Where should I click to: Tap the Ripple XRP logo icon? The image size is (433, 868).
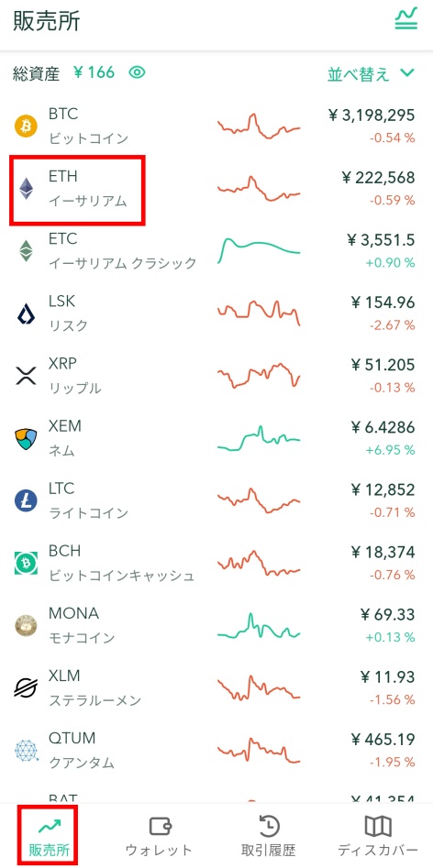(x=26, y=377)
